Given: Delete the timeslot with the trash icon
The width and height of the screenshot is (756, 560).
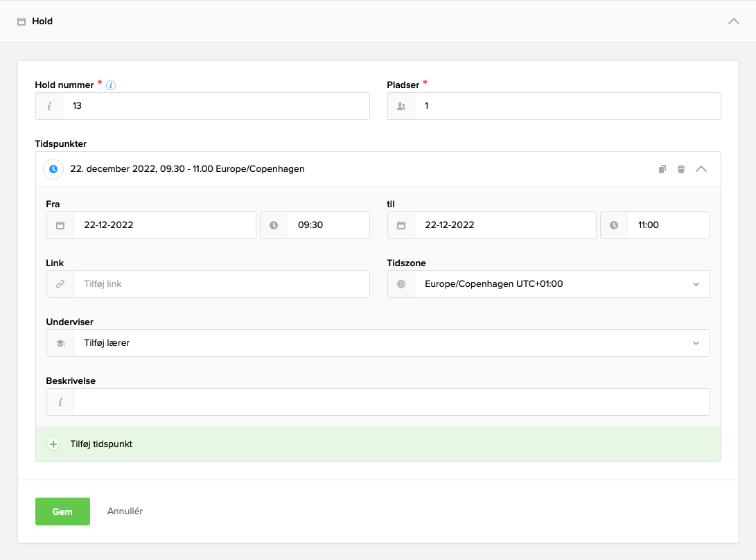Looking at the screenshot, I should 681,169.
